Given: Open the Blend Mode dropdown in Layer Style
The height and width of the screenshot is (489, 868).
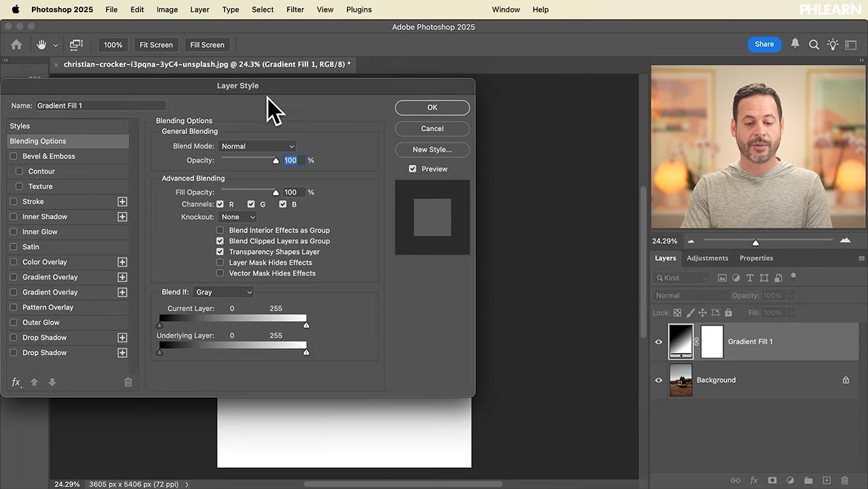Looking at the screenshot, I should pos(257,146).
